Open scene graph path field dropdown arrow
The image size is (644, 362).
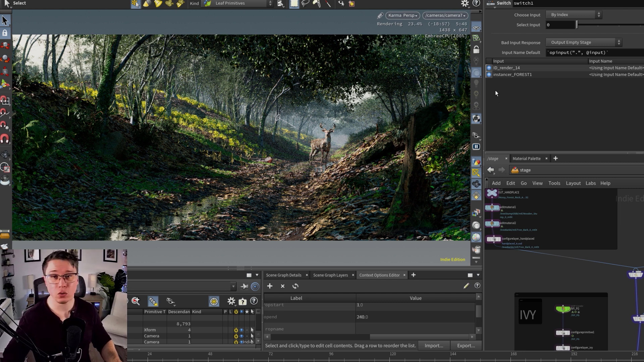233,287
